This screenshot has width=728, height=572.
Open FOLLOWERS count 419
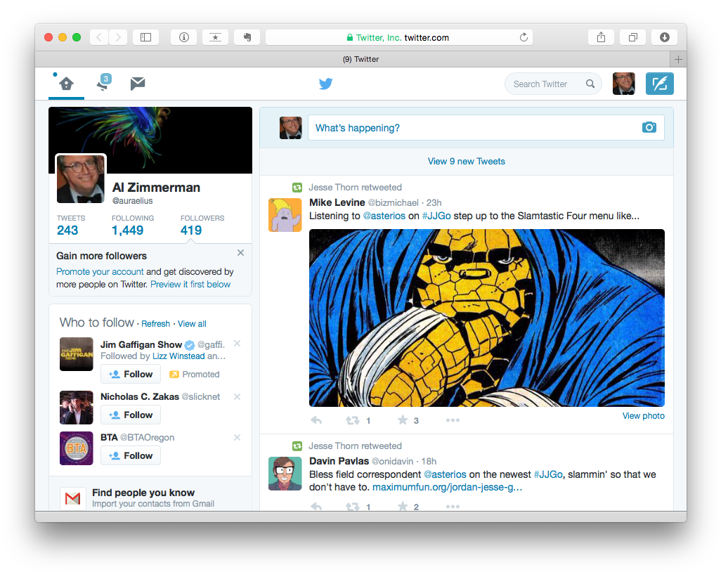tap(202, 225)
